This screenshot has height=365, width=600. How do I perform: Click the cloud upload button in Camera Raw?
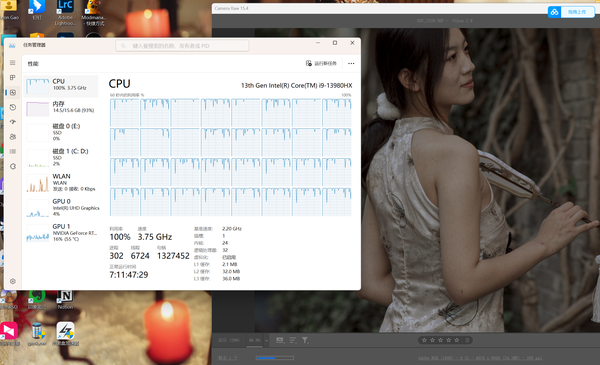pos(571,12)
